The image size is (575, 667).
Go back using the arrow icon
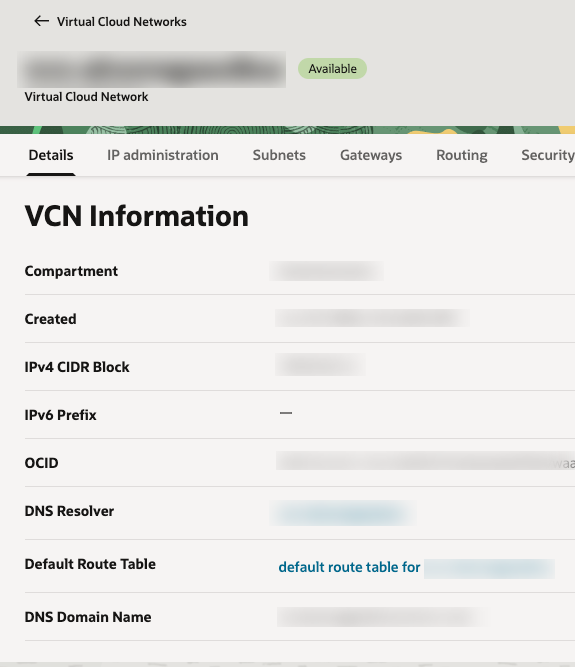41,21
